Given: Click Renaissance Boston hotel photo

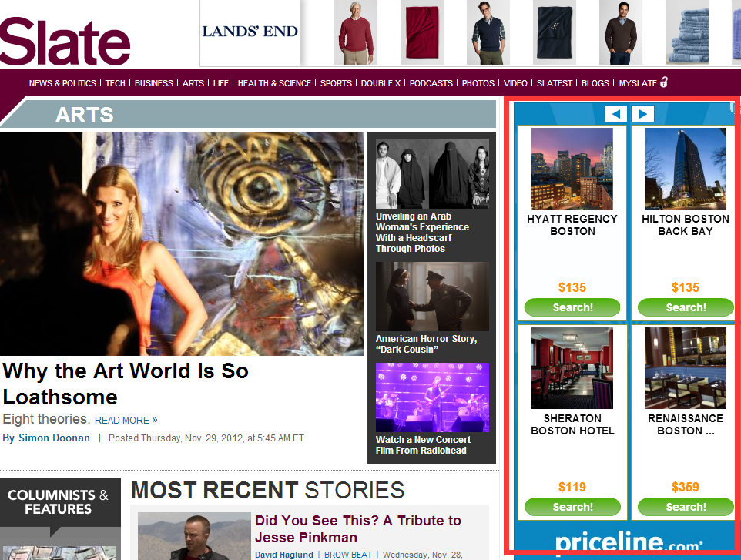Looking at the screenshot, I should 686,368.
